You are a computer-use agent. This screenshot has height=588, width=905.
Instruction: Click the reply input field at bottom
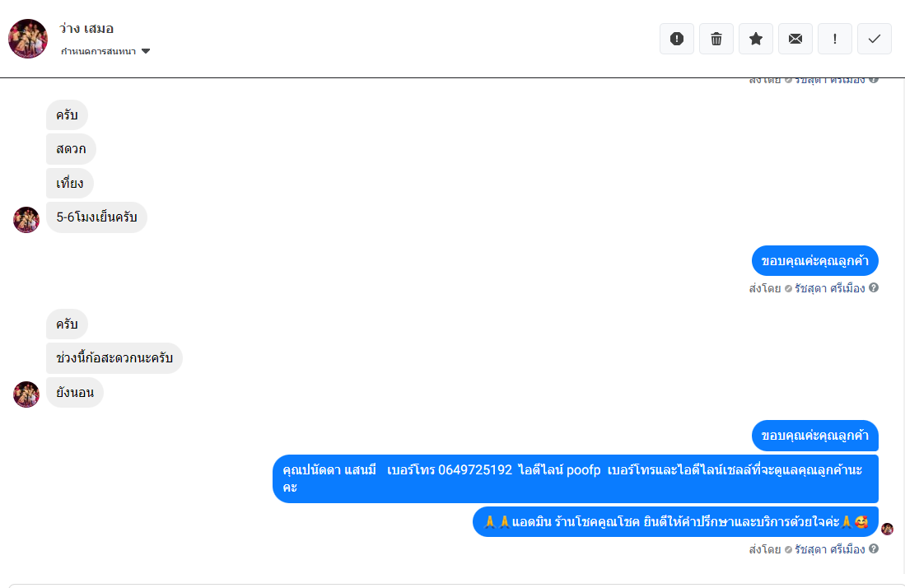point(452,586)
